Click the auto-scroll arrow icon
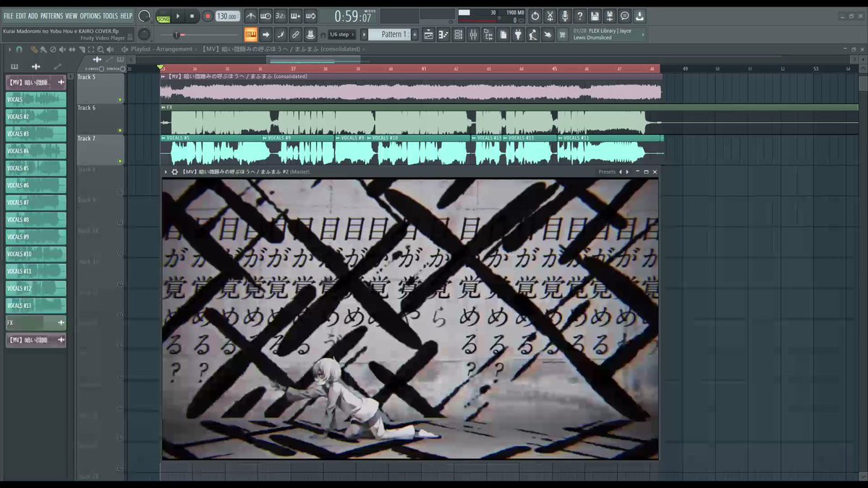The height and width of the screenshot is (488, 868). (x=265, y=34)
